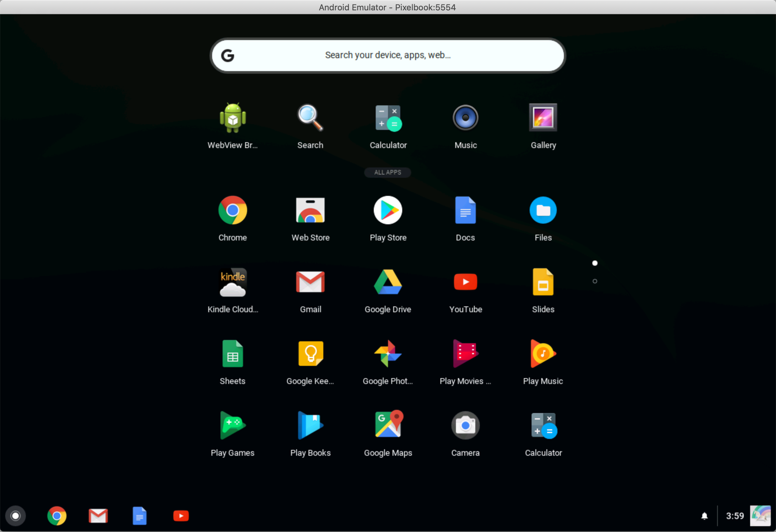Click the Google Search input field
Image resolution: width=776 pixels, height=532 pixels.
pos(388,55)
